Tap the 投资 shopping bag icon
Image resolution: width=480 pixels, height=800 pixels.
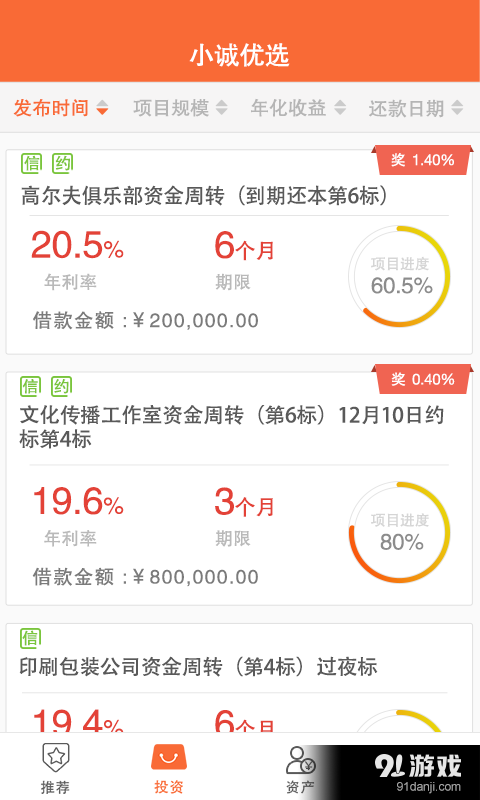click(x=169, y=759)
